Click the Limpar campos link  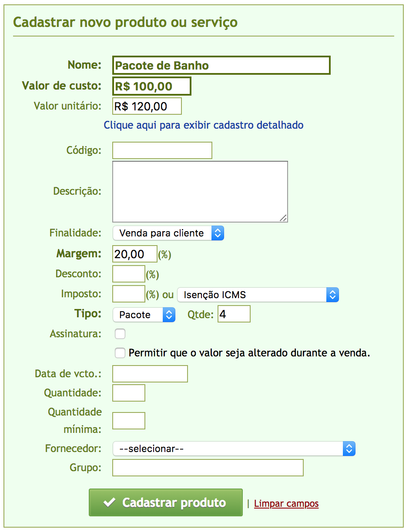(286, 503)
